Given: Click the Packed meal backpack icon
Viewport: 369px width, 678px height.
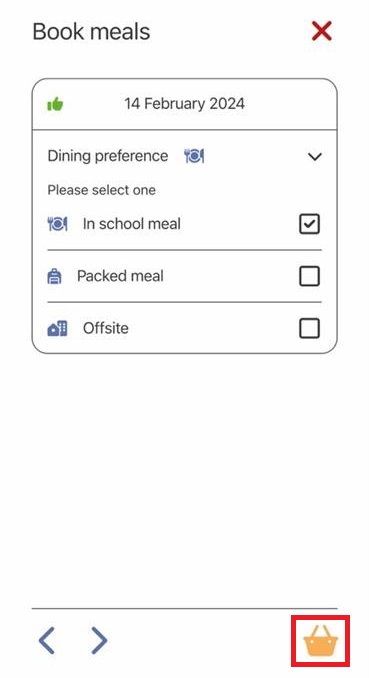Looking at the screenshot, I should (x=54, y=276).
